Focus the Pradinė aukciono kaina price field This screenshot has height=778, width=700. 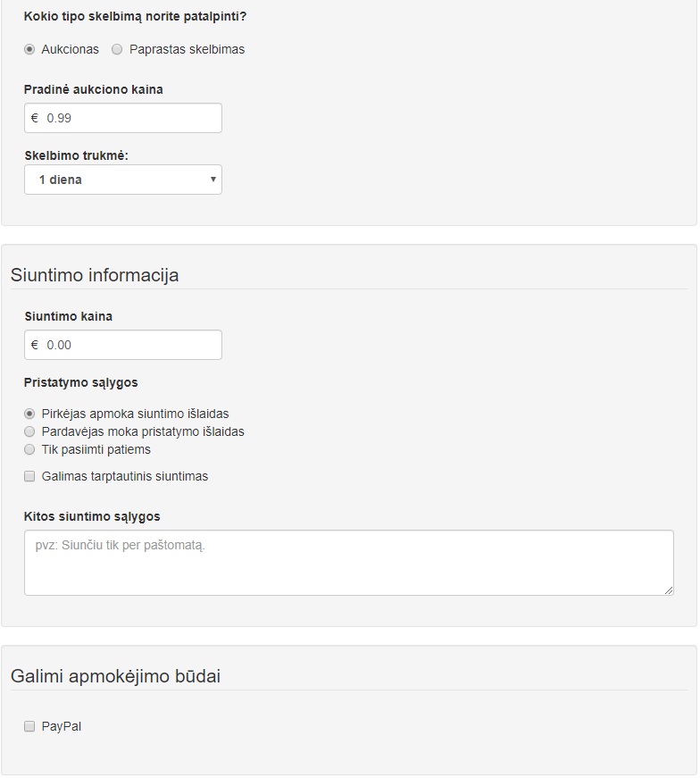[x=123, y=118]
